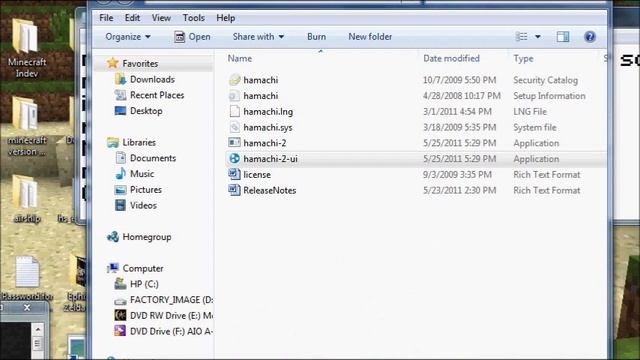640x360 pixels.
Task: Select the Passwords text file on desktop
Action: 27,278
